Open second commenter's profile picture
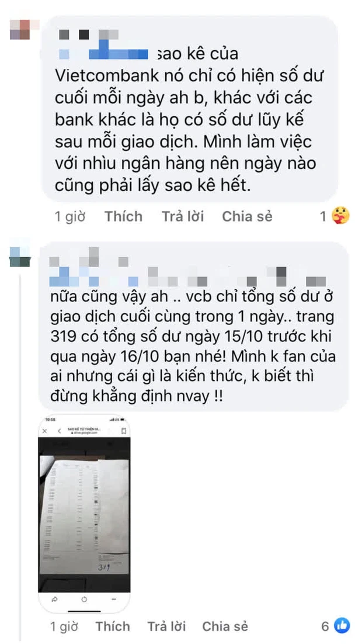The width and height of the screenshot is (362, 644). coord(20,254)
